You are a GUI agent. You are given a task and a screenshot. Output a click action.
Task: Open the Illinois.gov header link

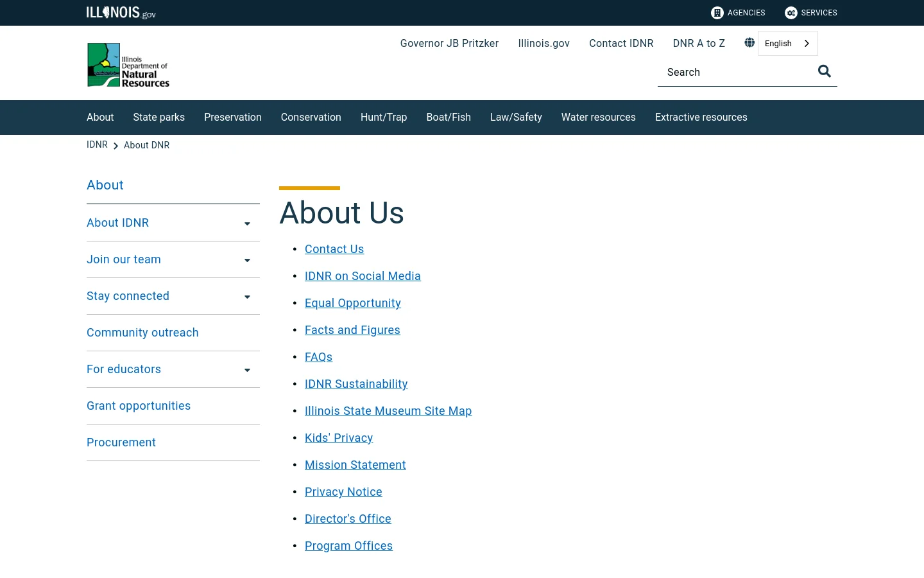point(544,43)
